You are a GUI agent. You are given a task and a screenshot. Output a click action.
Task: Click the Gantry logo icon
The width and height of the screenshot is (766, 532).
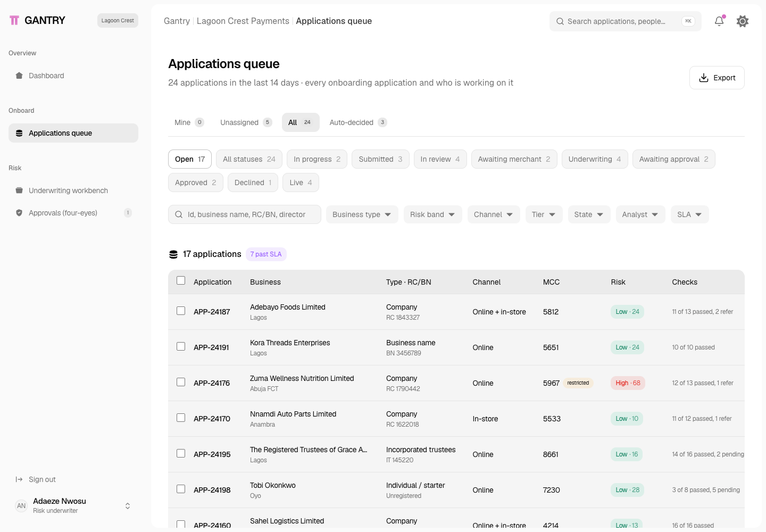pos(14,20)
